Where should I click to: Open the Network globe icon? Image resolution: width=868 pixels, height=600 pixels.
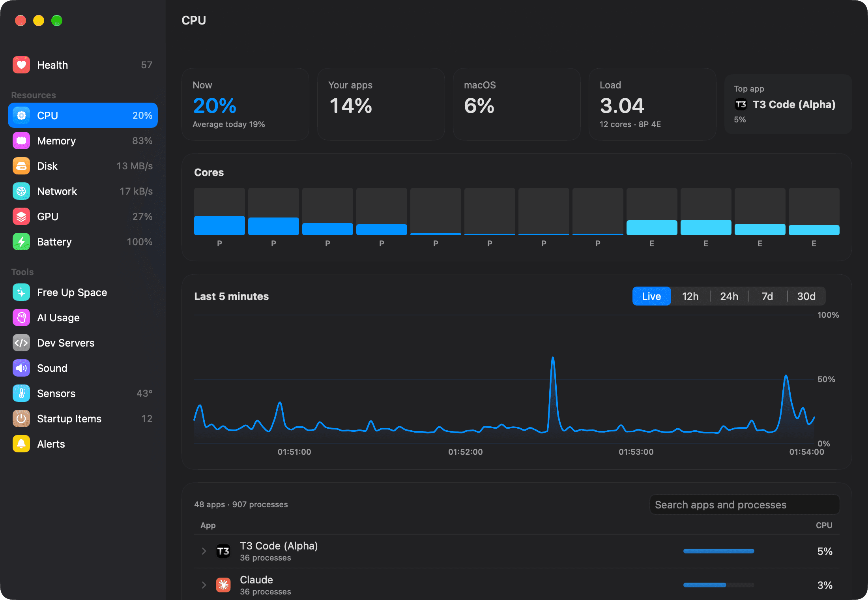click(x=21, y=191)
